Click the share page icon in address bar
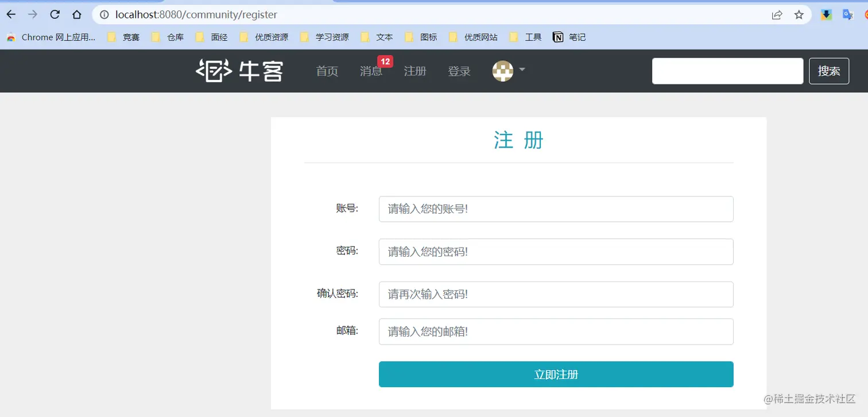868x417 pixels. point(777,15)
